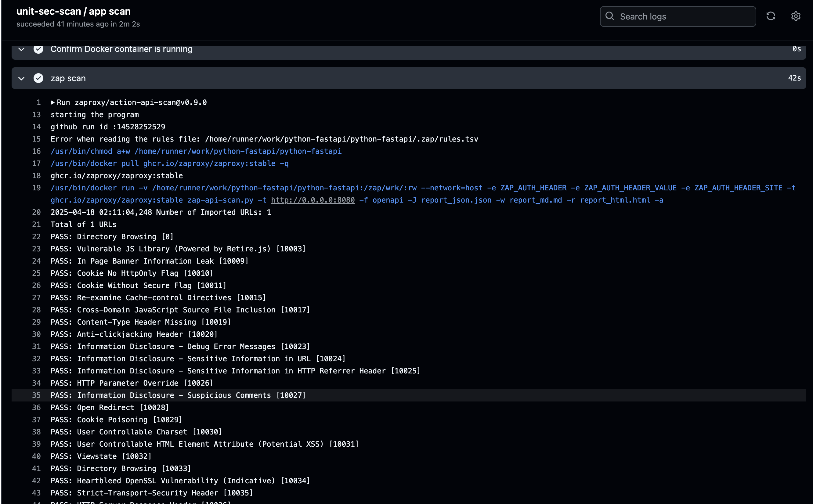Click the magnifier icon in search box
The height and width of the screenshot is (504, 813).
(610, 16)
